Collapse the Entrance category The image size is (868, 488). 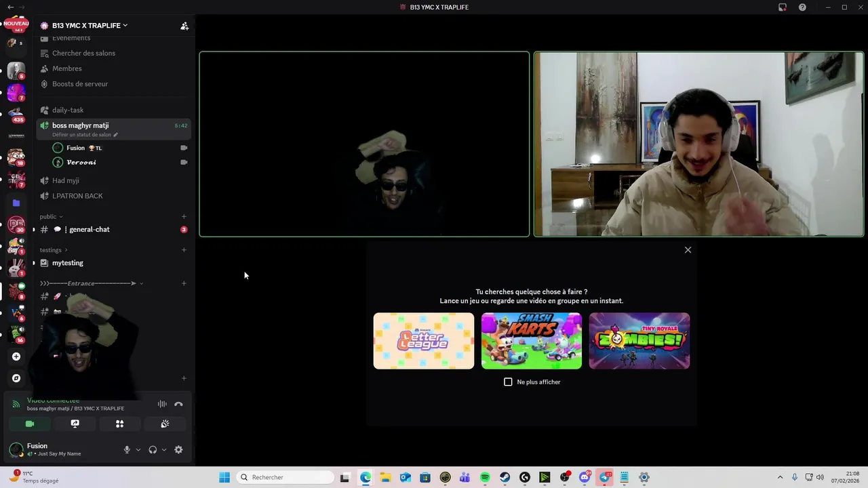tap(92, 283)
